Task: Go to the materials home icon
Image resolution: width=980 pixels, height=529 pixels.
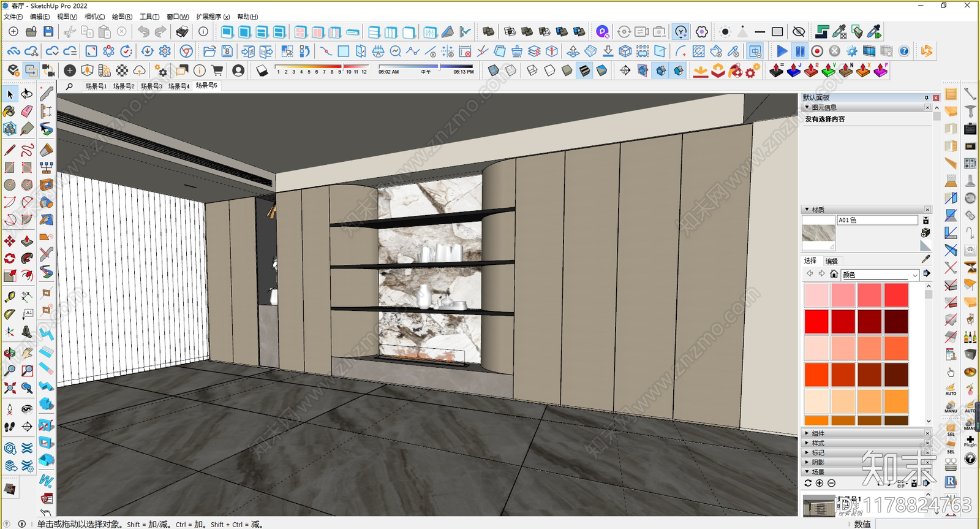Action: point(834,274)
